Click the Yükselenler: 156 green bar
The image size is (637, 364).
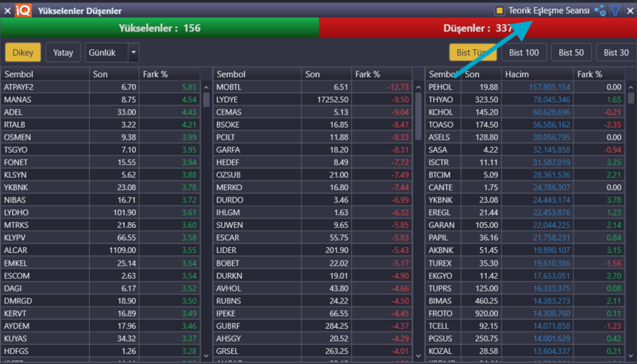[160, 28]
